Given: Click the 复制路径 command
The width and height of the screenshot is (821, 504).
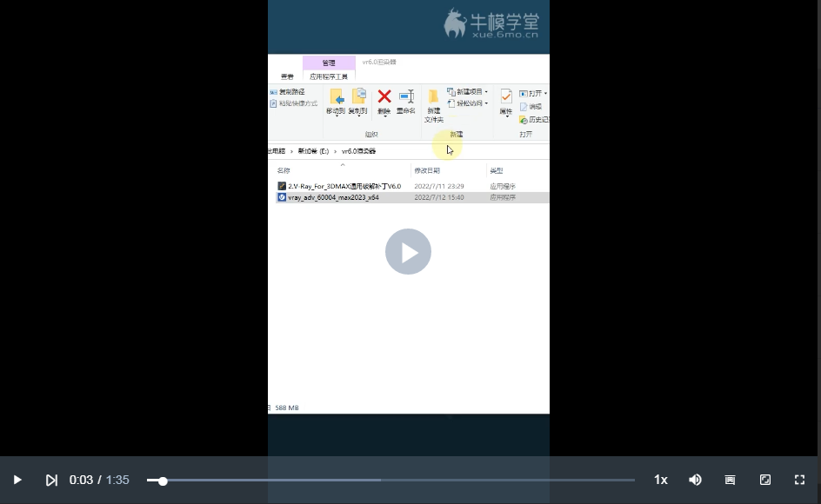Looking at the screenshot, I should [288, 92].
